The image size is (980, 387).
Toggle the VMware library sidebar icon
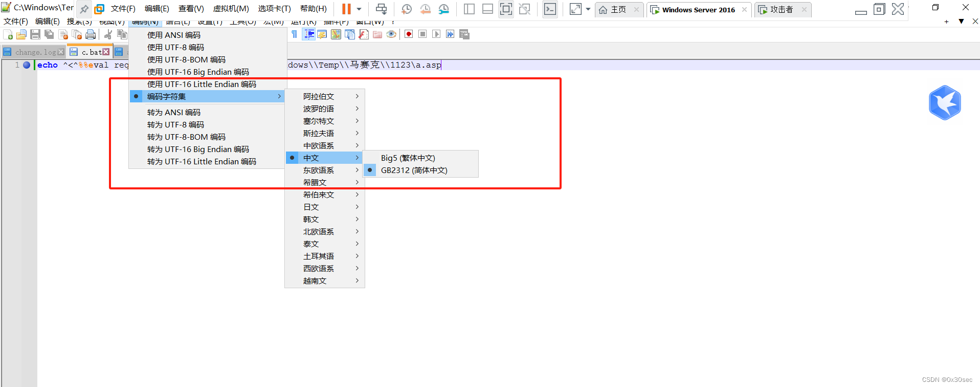click(469, 9)
